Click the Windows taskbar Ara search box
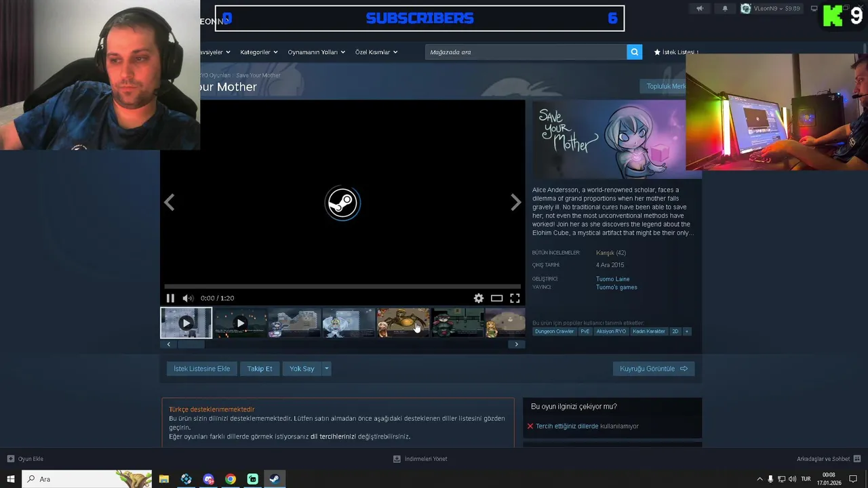Viewport: 868px width, 488px height. [x=87, y=479]
